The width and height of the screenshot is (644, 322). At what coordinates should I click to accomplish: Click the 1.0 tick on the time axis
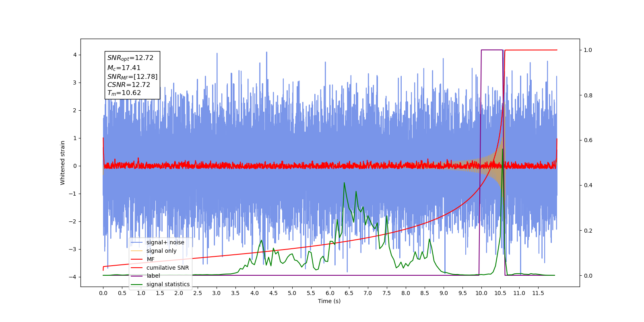[141, 293]
